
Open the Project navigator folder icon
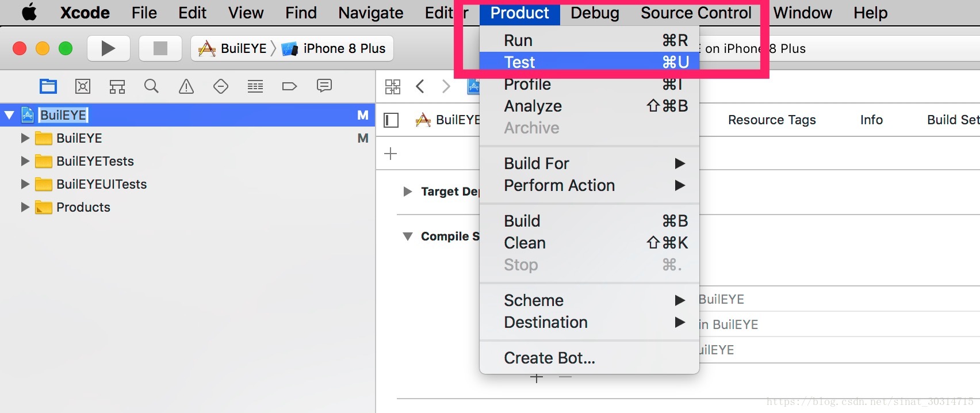[48, 86]
